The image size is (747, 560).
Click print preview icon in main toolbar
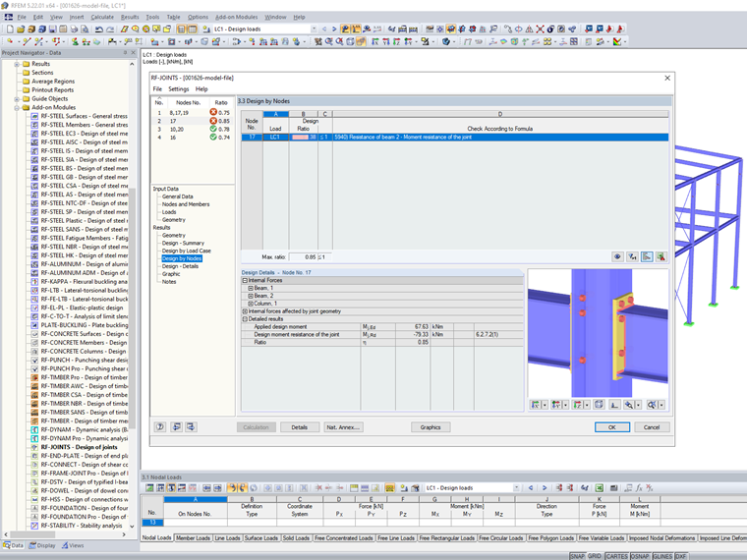pyautogui.click(x=85, y=29)
